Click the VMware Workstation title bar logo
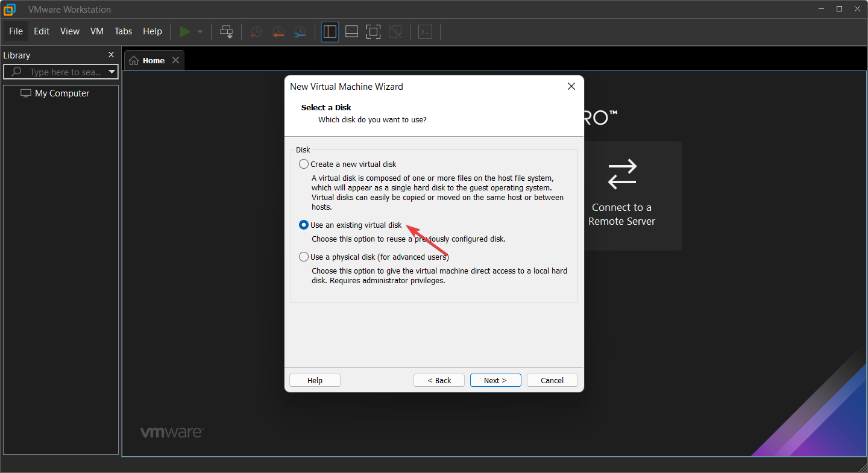Image resolution: width=868 pixels, height=473 pixels. tap(10, 10)
